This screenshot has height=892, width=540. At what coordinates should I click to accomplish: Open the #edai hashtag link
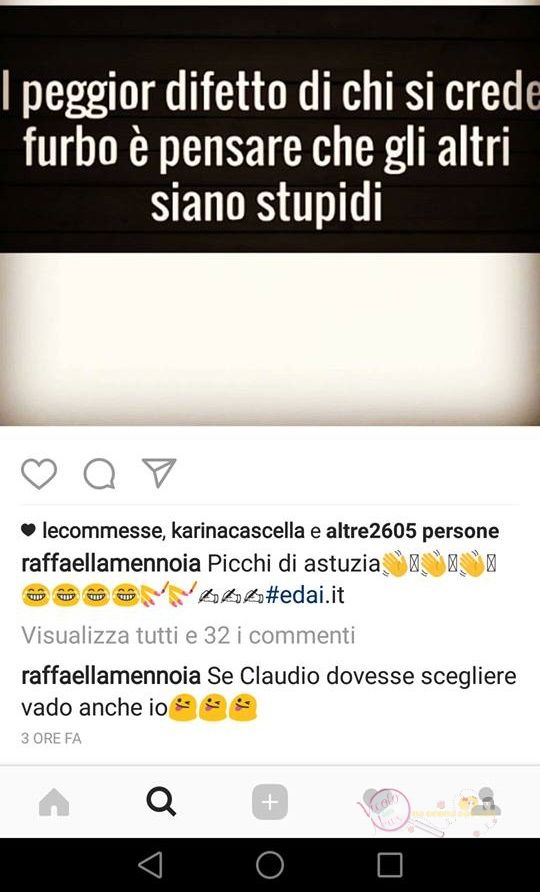tap(305, 595)
